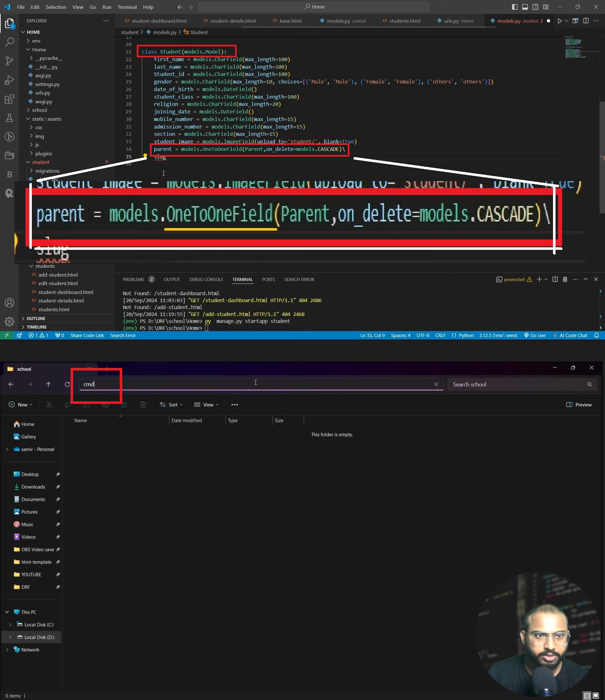This screenshot has width=605, height=700.
Task: Open the New dropdown in File Explorer
Action: pyautogui.click(x=20, y=405)
